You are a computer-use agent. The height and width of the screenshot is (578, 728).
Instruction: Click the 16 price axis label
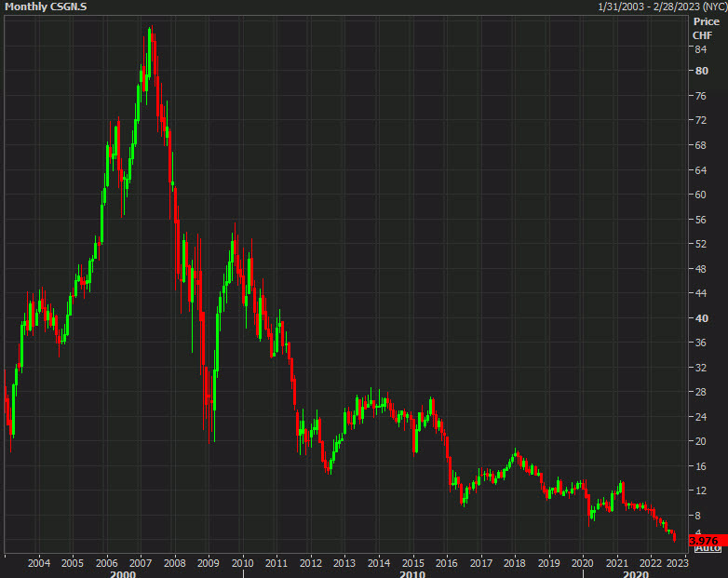point(701,466)
